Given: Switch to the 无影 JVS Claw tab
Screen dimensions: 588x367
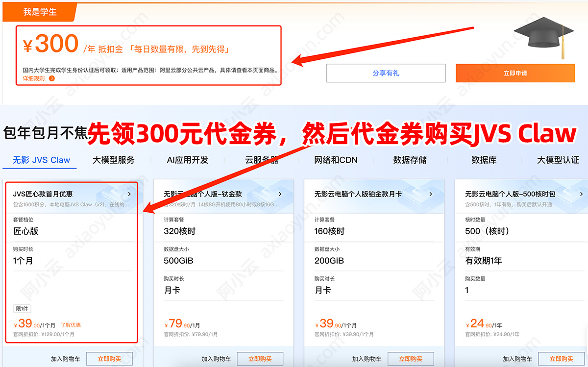Looking at the screenshot, I should click(x=41, y=160).
